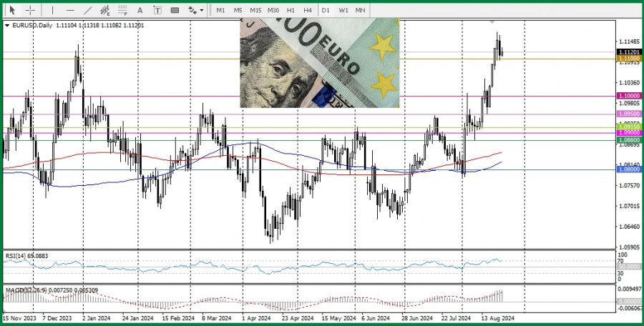Open the arrows tool dropdown arrow
The height and width of the screenshot is (326, 644).
point(202,10)
